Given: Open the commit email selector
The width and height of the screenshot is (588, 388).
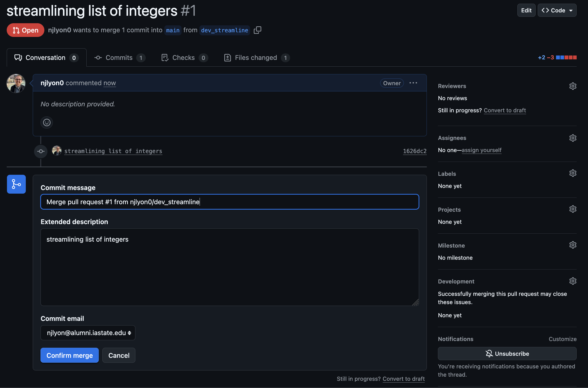Looking at the screenshot, I should point(88,333).
